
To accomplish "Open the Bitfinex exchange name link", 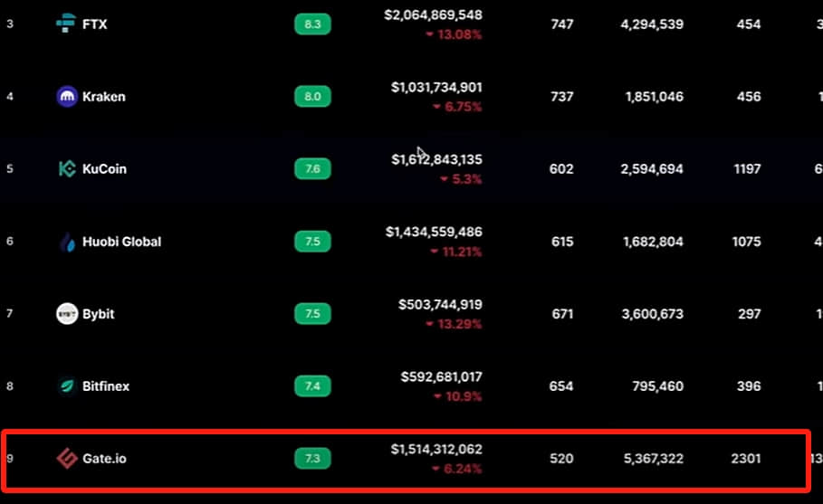I will (106, 386).
